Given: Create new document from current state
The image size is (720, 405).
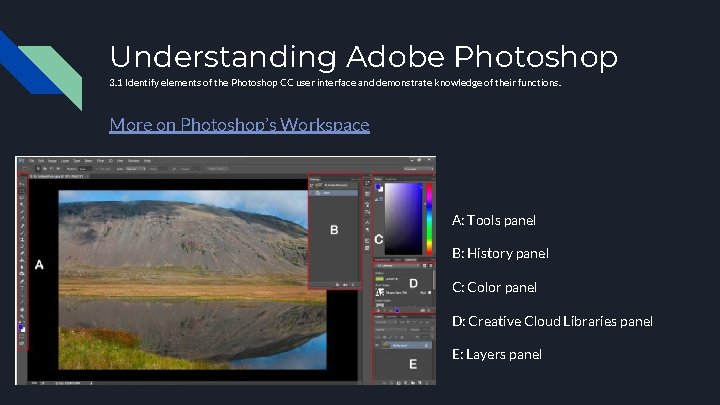Looking at the screenshot, I should (x=338, y=285).
